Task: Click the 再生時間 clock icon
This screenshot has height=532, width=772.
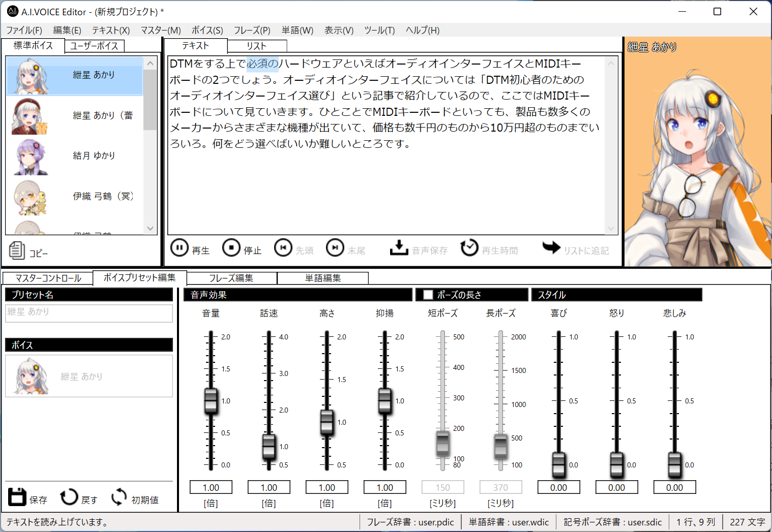Action: pos(469,247)
